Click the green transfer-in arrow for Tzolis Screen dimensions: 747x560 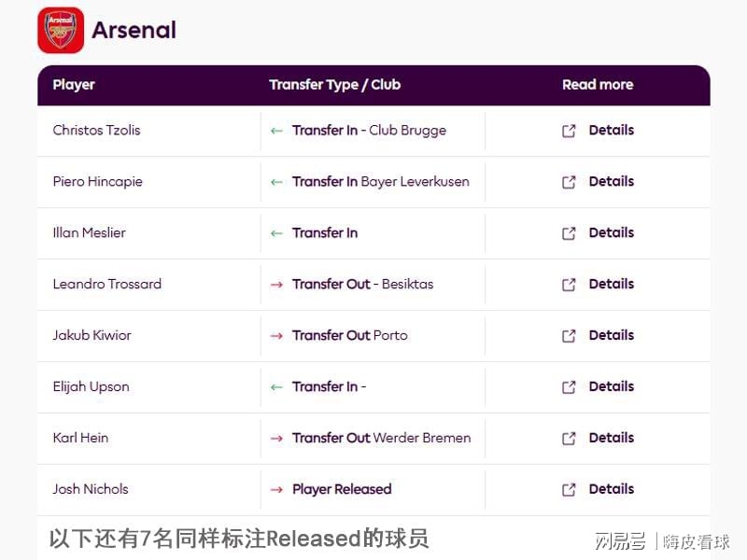[x=276, y=131]
